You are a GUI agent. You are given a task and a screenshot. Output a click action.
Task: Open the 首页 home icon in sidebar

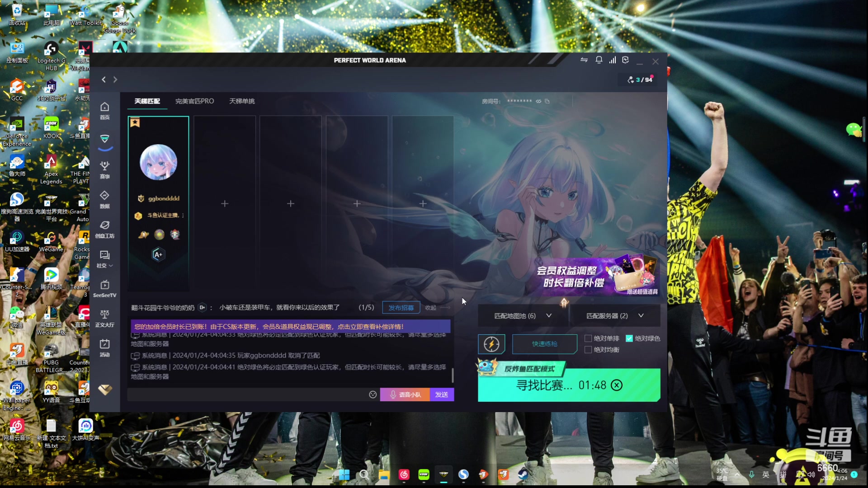click(104, 110)
